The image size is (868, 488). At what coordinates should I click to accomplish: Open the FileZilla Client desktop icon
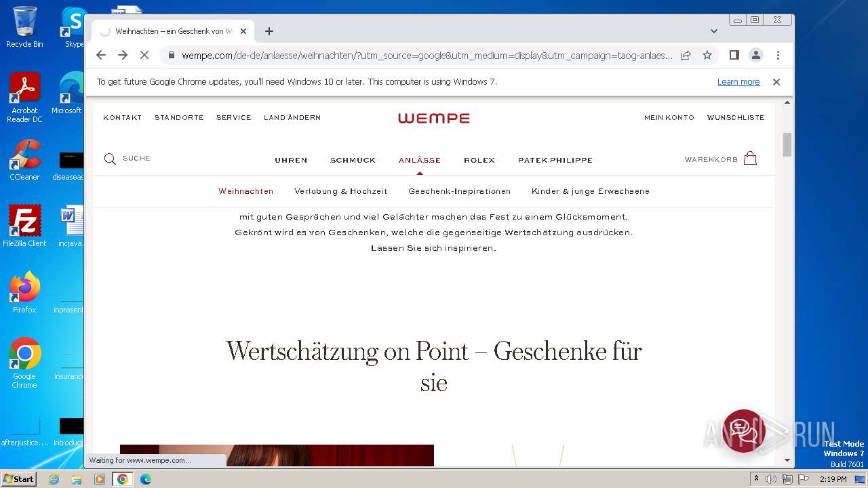point(24,226)
